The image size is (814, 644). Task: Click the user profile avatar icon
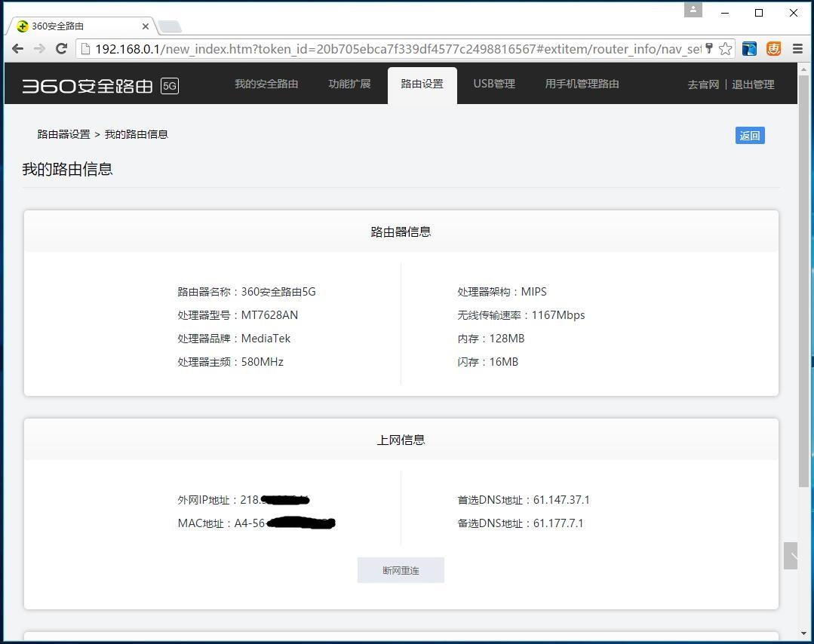693,11
